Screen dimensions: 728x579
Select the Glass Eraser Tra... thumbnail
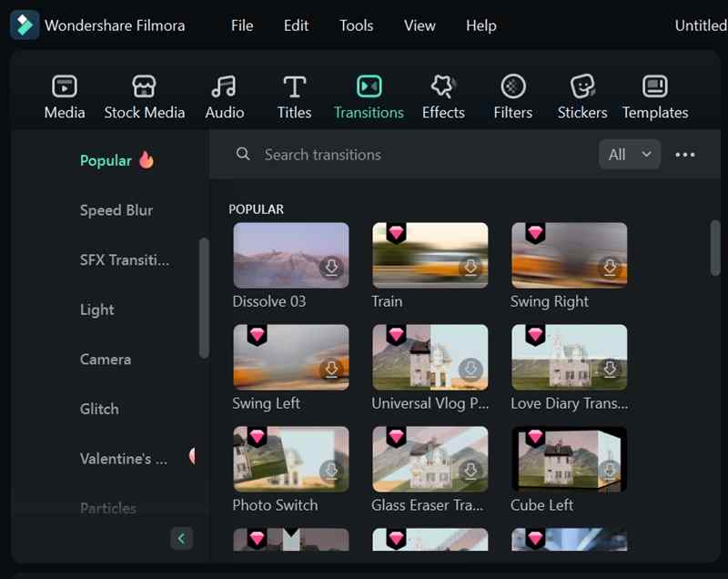[430, 459]
